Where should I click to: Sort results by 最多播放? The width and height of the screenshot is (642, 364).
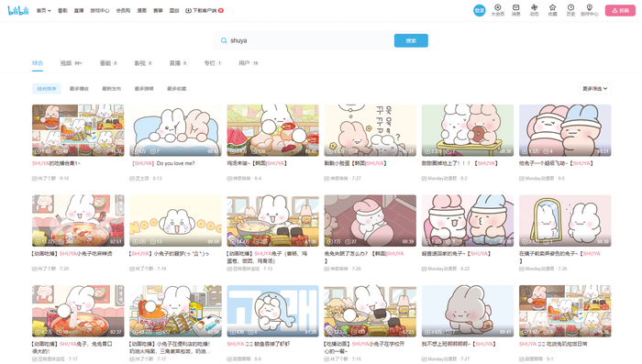pyautogui.click(x=79, y=88)
